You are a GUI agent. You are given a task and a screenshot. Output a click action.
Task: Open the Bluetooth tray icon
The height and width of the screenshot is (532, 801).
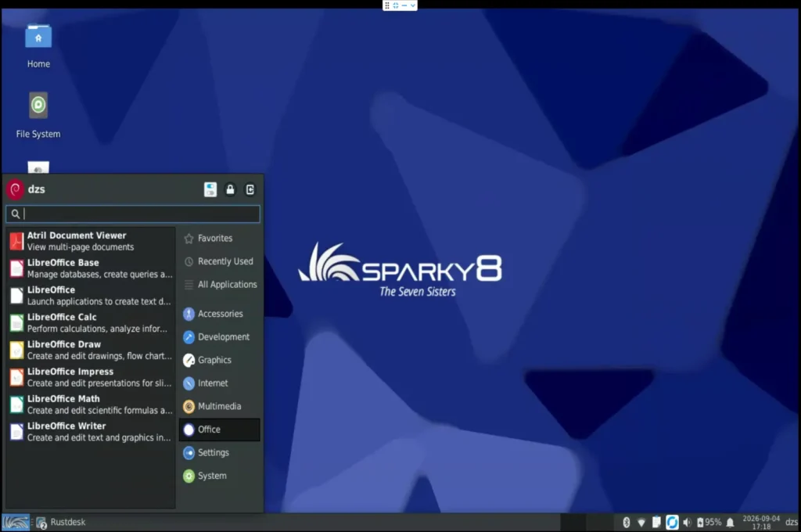627,523
